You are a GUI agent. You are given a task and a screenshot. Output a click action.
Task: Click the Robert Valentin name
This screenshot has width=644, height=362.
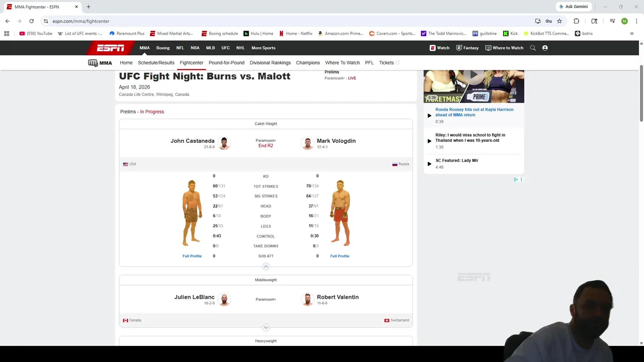338,297
